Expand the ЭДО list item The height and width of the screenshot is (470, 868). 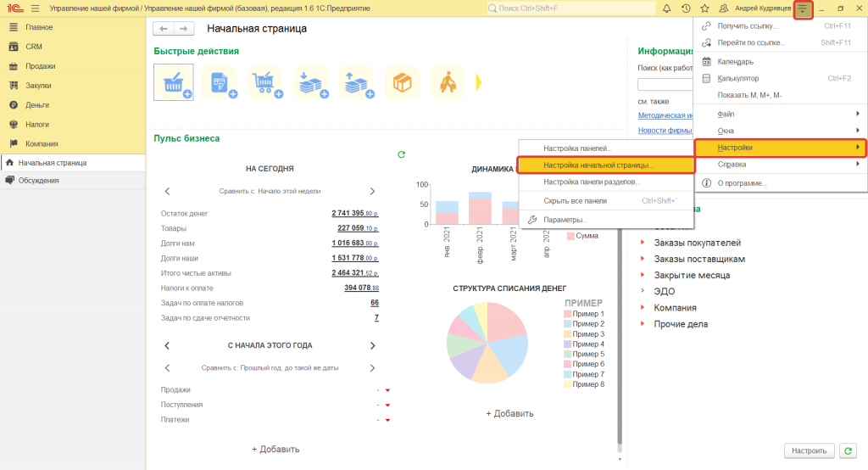pos(642,292)
